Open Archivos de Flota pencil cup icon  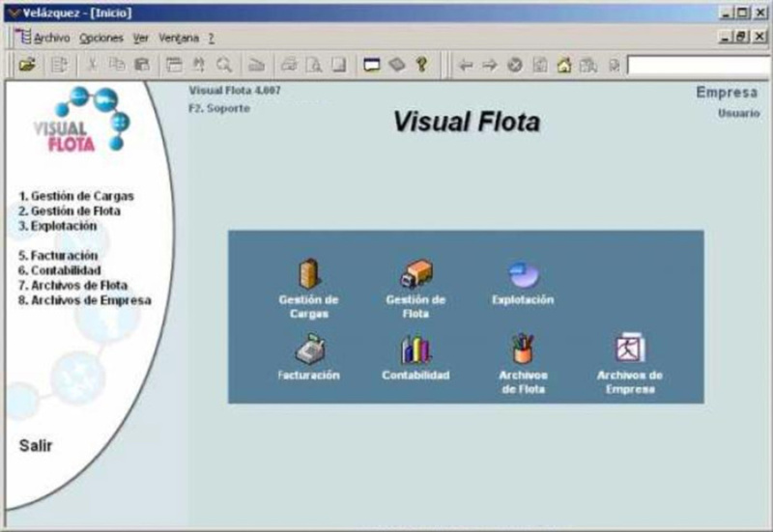(x=523, y=349)
